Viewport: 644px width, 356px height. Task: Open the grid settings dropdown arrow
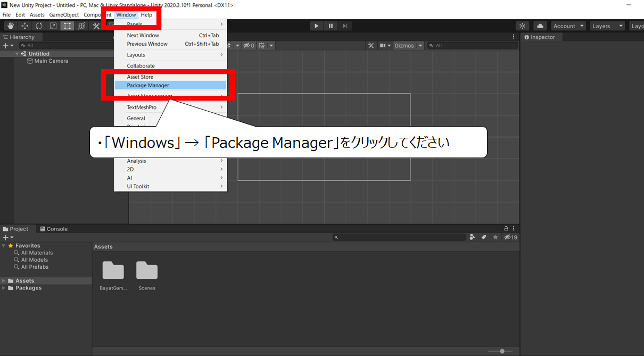(271, 46)
